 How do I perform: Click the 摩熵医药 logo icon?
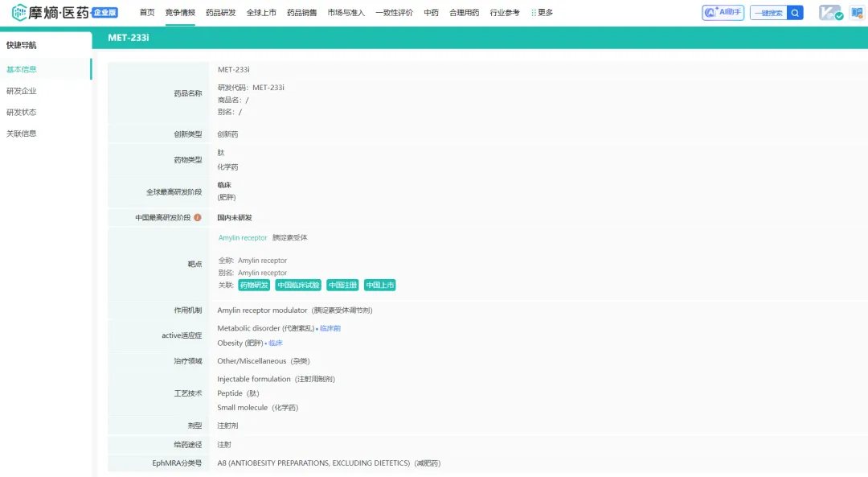pyautogui.click(x=19, y=13)
